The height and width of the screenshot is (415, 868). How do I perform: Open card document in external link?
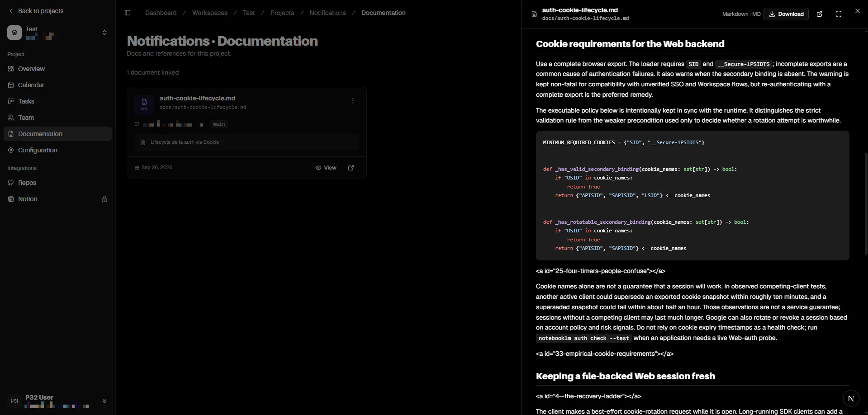[x=351, y=168]
